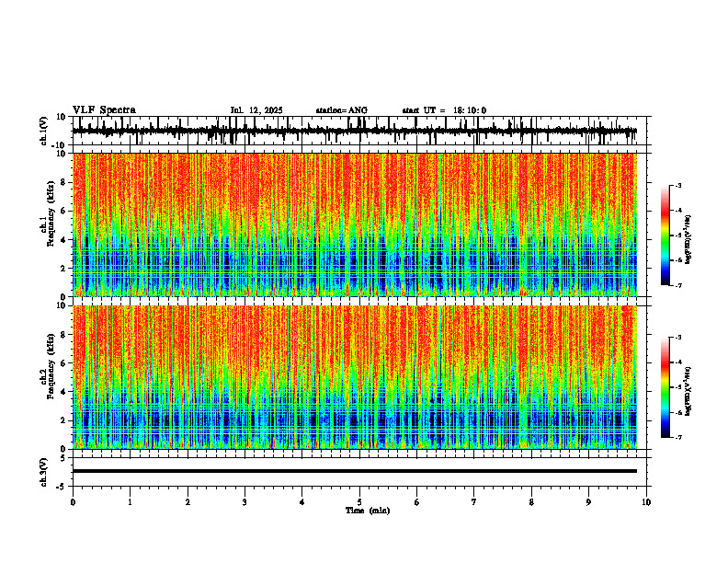Click the "-5" tick on ch.2 colorbar
The height and width of the screenshot is (563, 728).
[677, 387]
